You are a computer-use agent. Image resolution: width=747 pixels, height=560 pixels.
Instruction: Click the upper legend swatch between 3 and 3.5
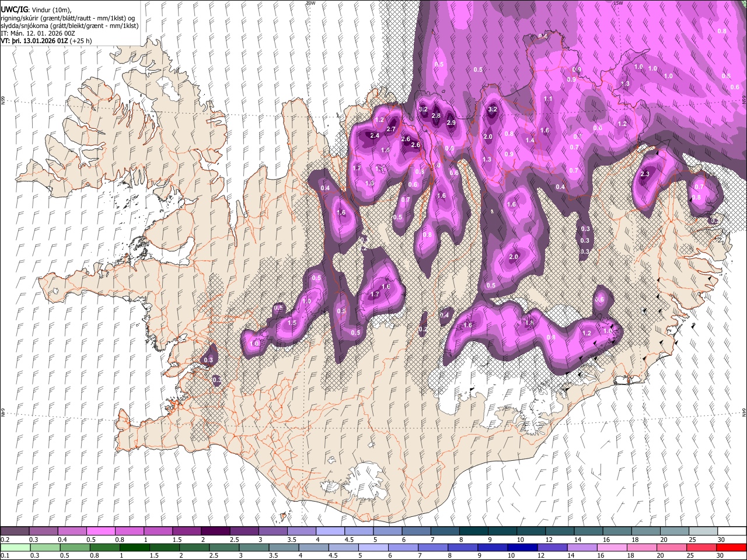tap(273, 531)
